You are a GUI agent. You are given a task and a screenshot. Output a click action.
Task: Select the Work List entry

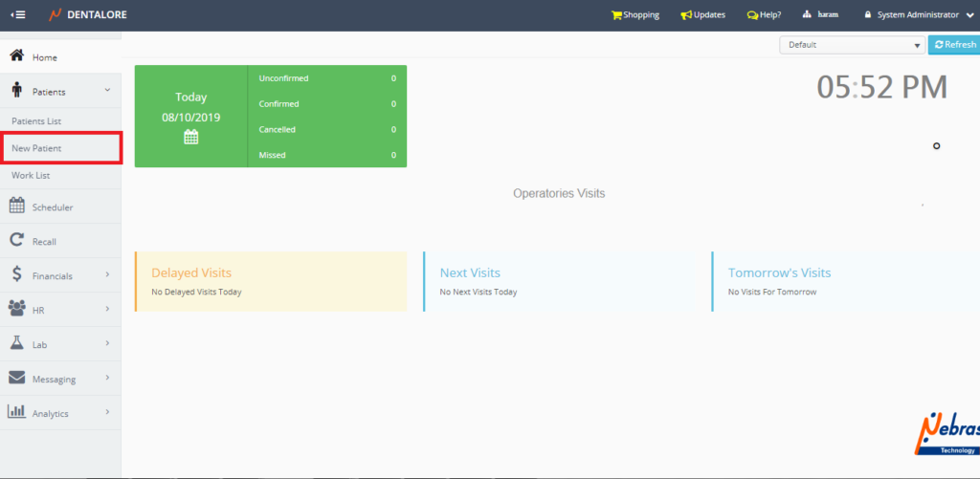coord(31,176)
